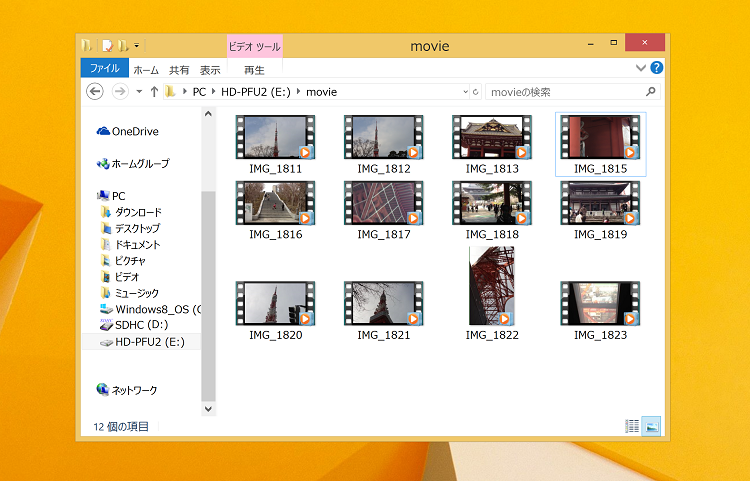Click PC in the address breadcrumb

[x=199, y=92]
